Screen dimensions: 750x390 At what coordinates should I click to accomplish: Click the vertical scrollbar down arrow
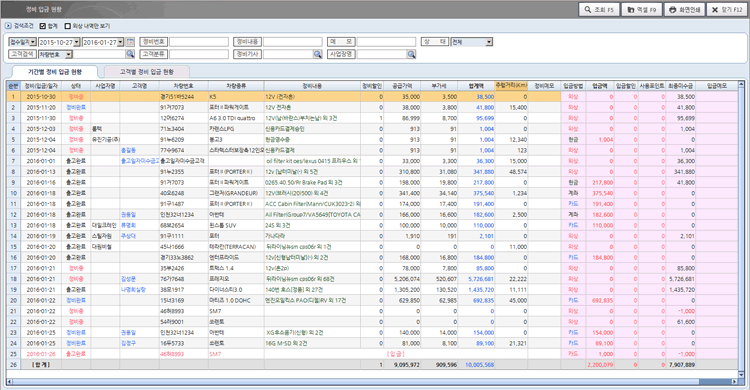741,375
